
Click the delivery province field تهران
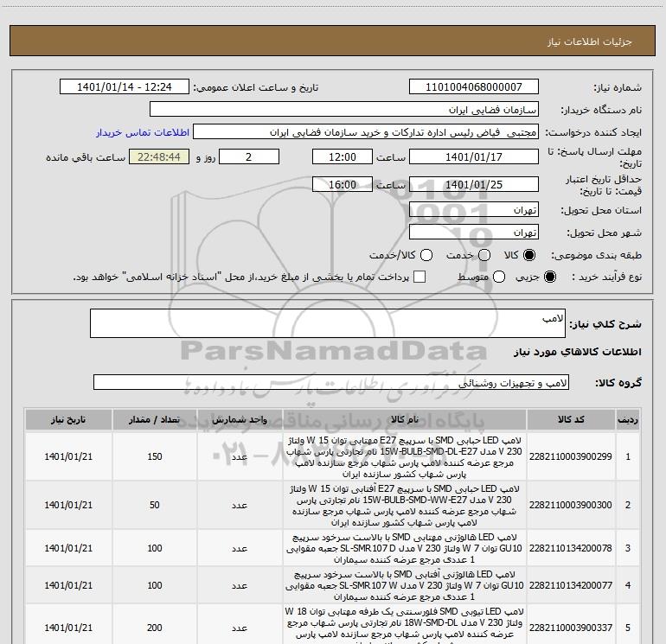474,209
